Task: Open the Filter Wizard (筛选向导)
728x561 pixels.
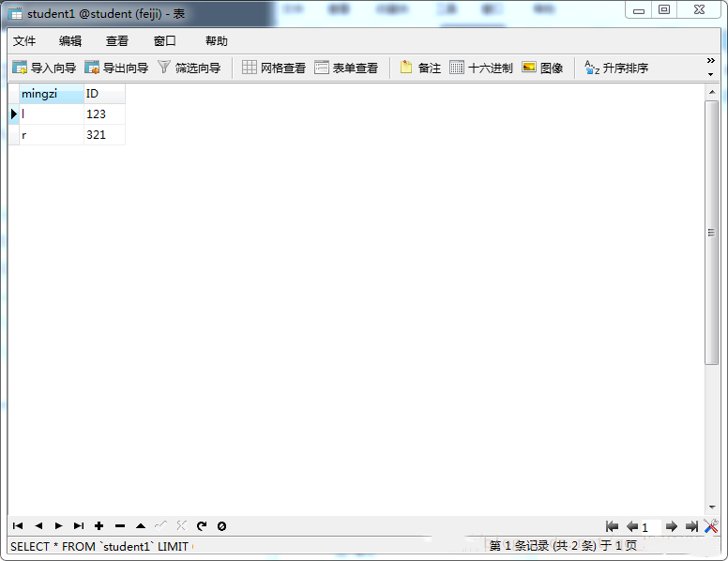Action: pyautogui.click(x=189, y=68)
